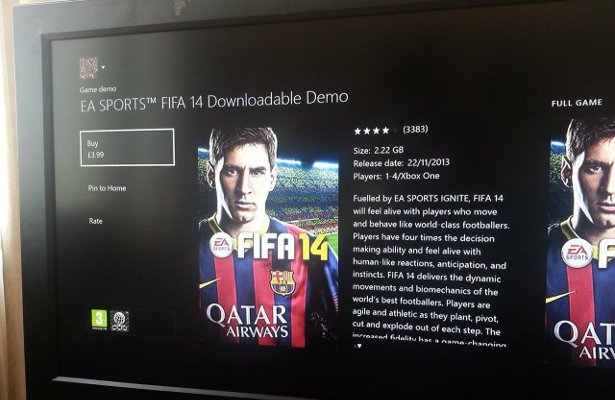Select the FULL GAME section header

click(x=577, y=103)
